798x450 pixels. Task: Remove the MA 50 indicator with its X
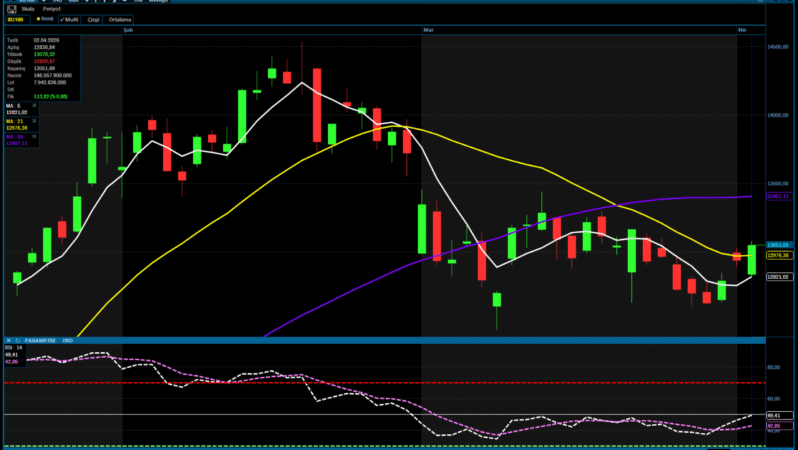click(33, 137)
